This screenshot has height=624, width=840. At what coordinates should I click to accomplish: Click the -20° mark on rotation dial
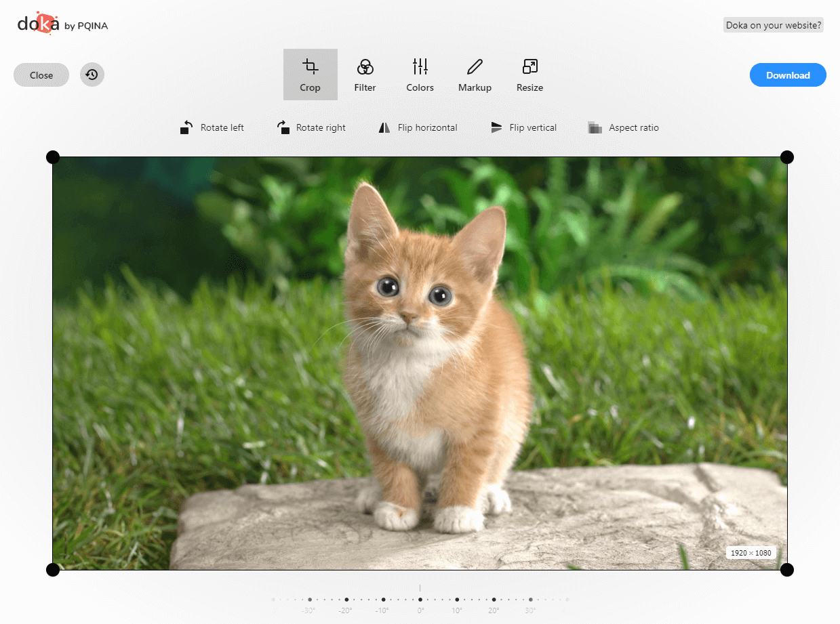pos(346,600)
